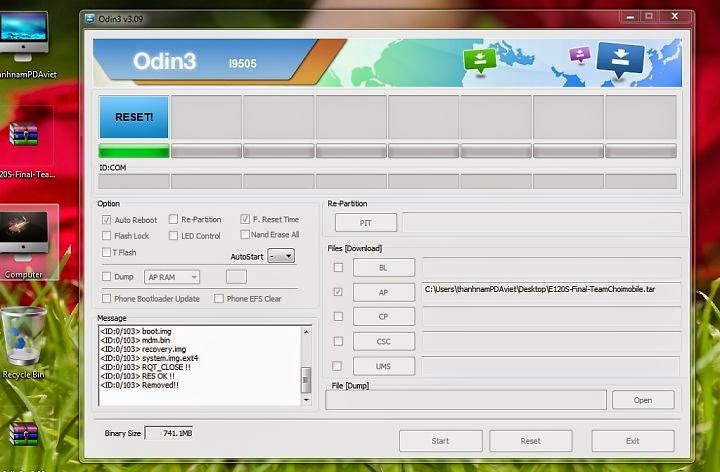The image size is (720, 472).
Task: Check Phone Bootloader Update
Action: coord(107,298)
